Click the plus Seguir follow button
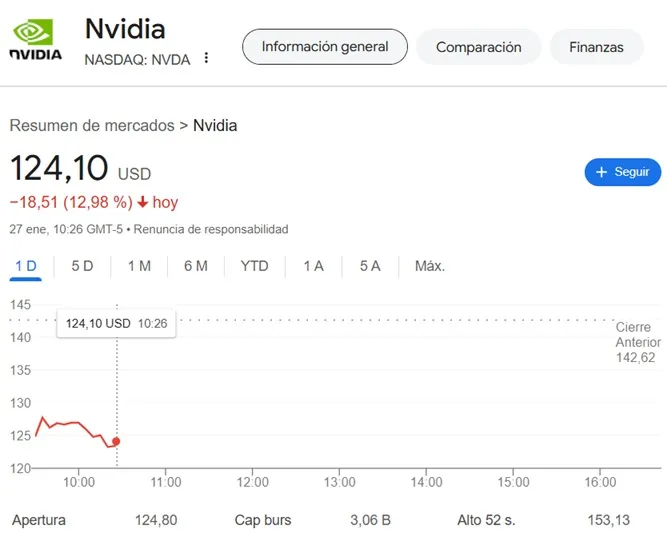Image resolution: width=667 pixels, height=533 pixels. point(622,172)
